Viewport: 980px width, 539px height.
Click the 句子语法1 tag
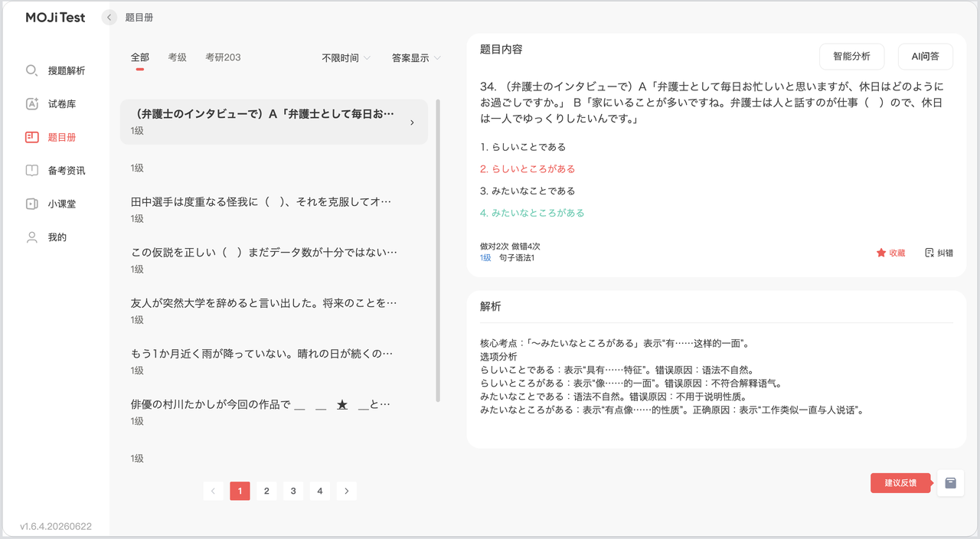(x=517, y=258)
